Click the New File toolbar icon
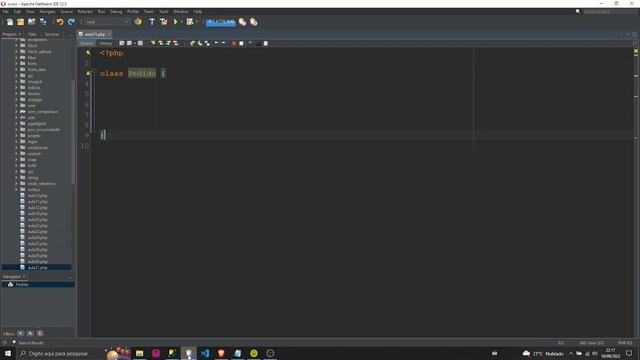The width and height of the screenshot is (640, 360). pyautogui.click(x=9, y=22)
